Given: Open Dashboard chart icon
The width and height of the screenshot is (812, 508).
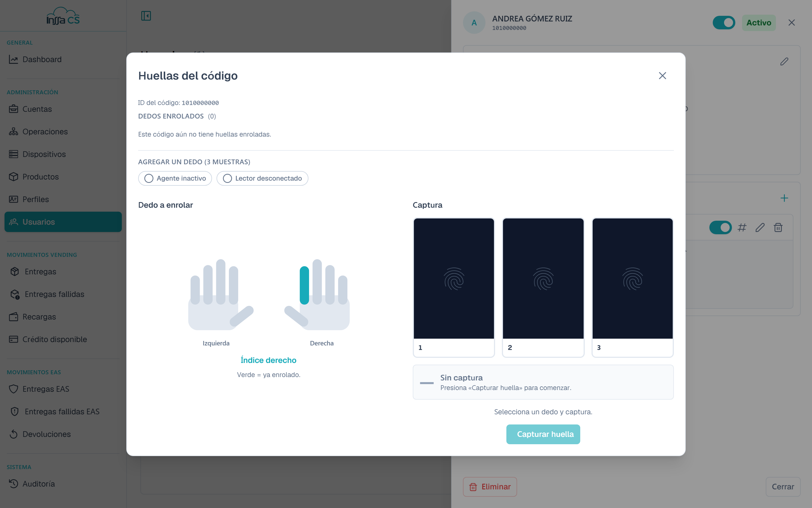Looking at the screenshot, I should coord(14,60).
